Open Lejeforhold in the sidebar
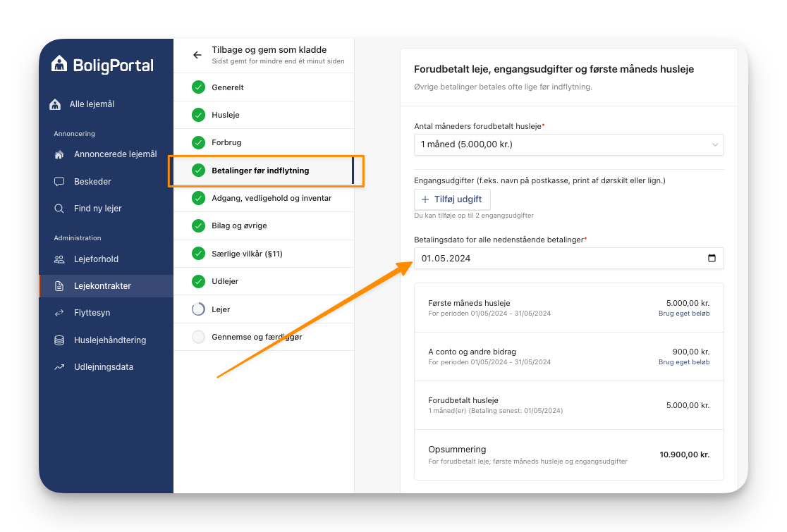The width and height of the screenshot is (787, 532). pos(106,259)
